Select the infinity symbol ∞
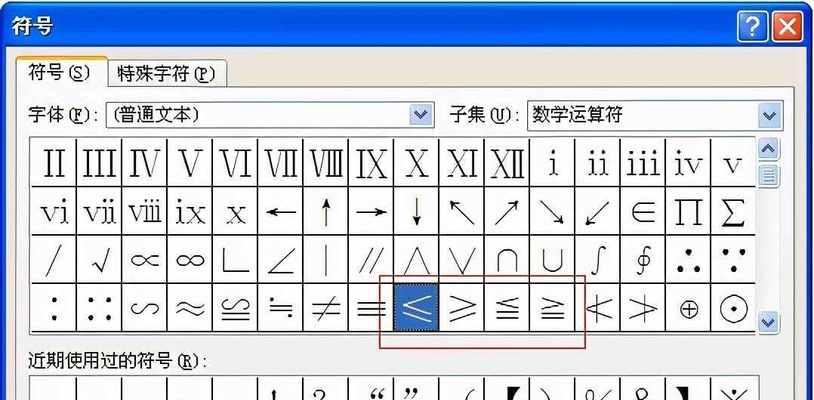The width and height of the screenshot is (814, 400). coord(189,259)
